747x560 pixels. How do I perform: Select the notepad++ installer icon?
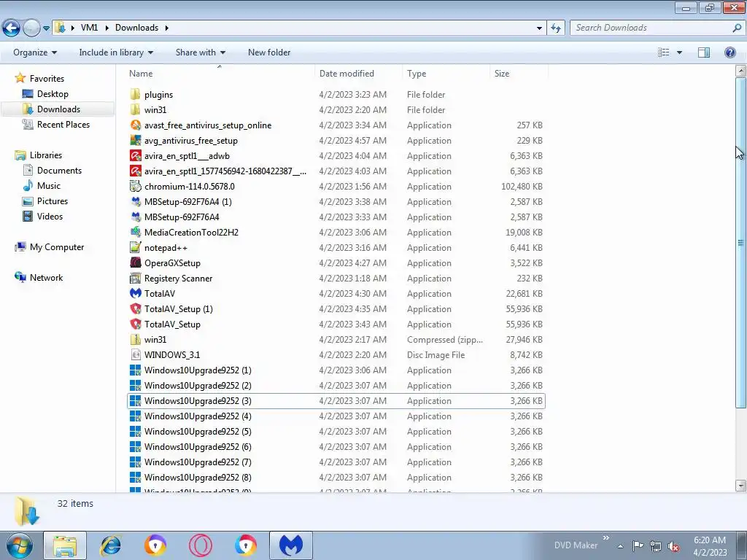click(135, 248)
